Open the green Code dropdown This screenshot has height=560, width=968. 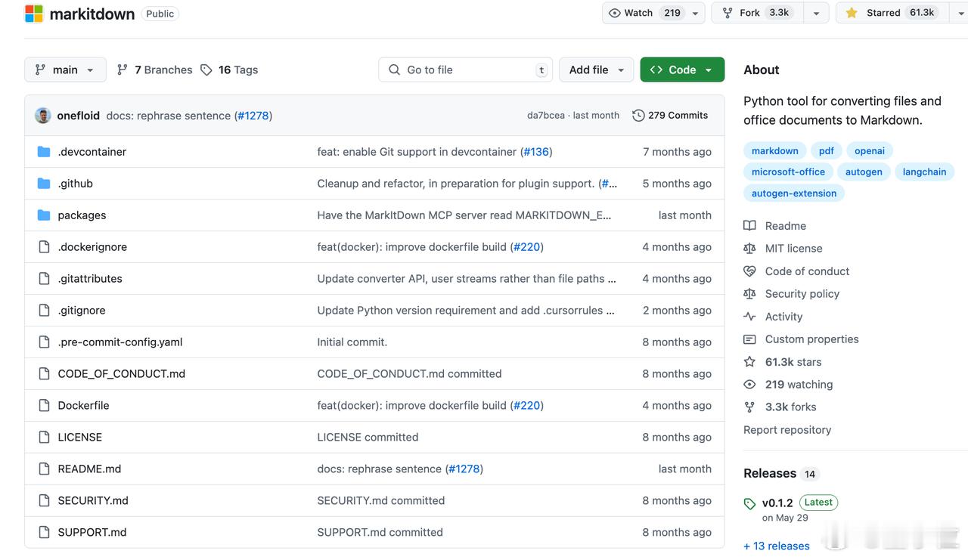tap(682, 70)
